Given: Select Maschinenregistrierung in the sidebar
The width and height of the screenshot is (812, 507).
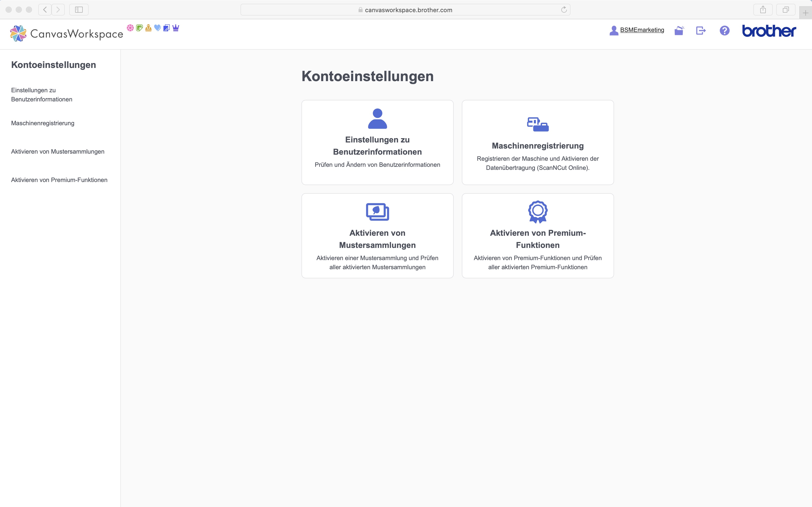Looking at the screenshot, I should click(43, 123).
